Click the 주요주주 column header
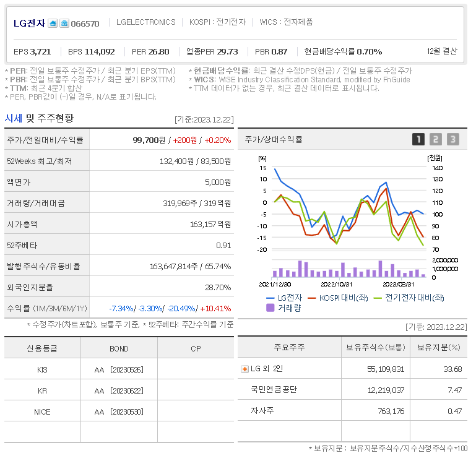The image size is (476, 461). [289, 348]
